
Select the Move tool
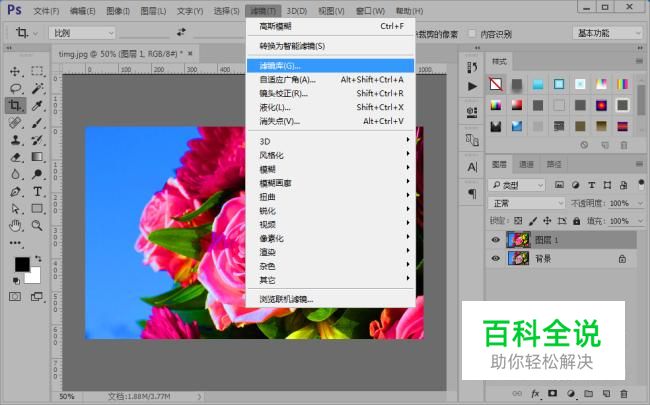pos(15,71)
